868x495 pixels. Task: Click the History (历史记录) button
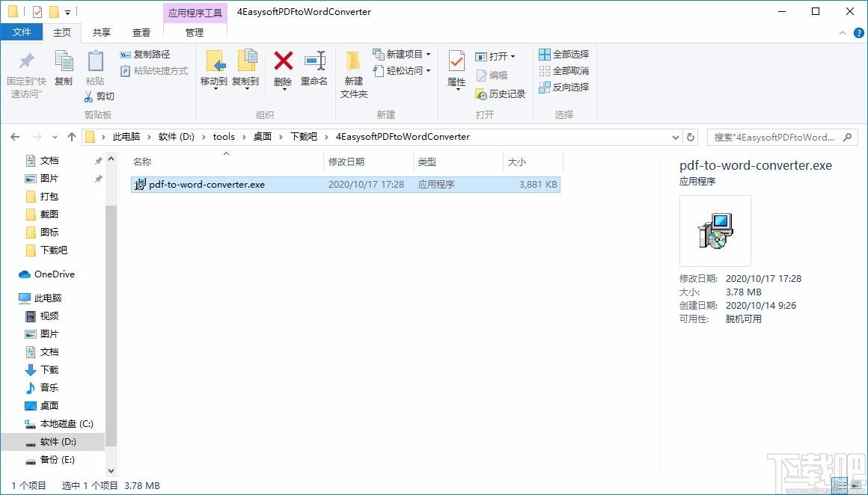point(501,94)
